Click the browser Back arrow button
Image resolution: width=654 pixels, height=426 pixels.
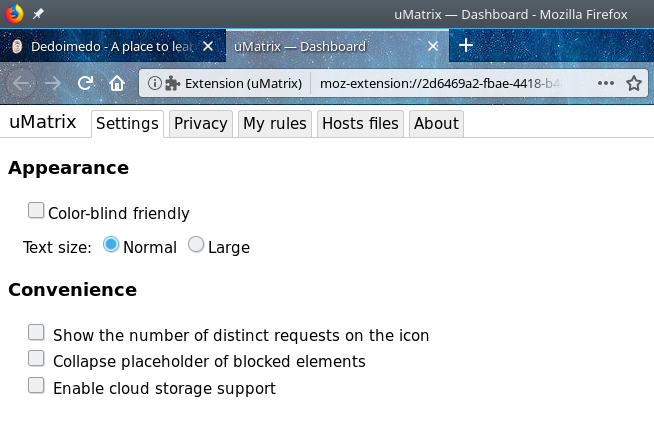click(23, 83)
